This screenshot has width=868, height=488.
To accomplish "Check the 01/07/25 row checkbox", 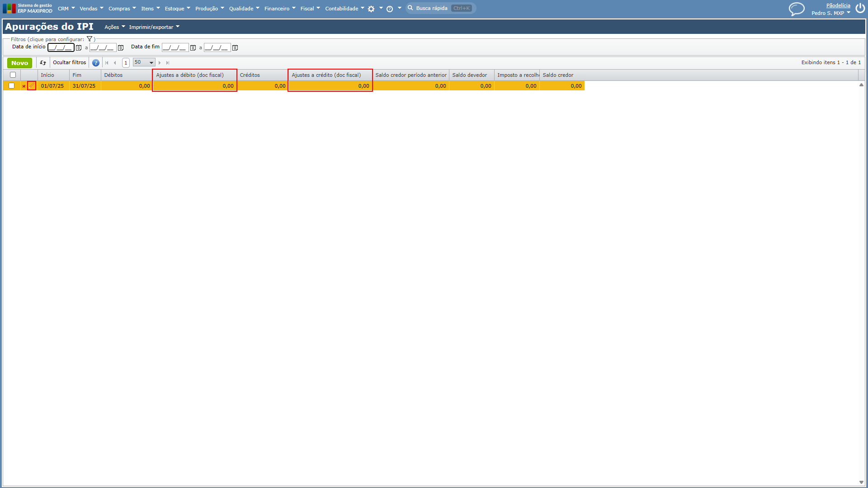I will coord(12,86).
